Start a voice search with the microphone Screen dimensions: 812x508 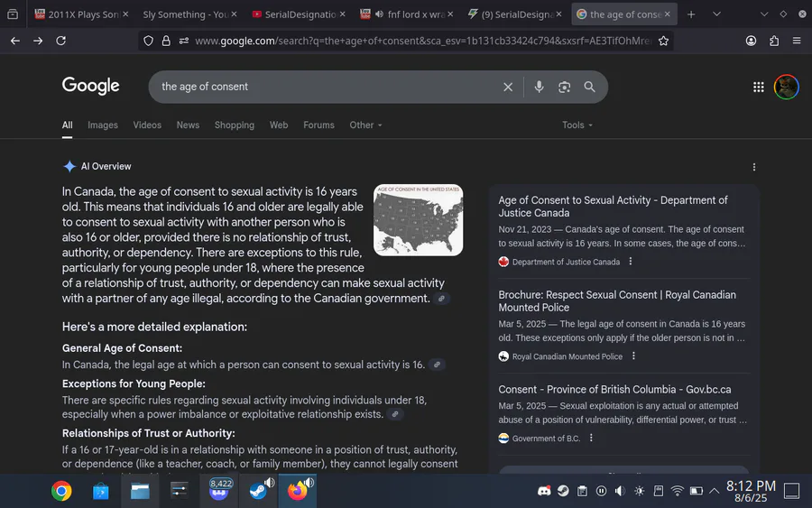[x=540, y=87]
